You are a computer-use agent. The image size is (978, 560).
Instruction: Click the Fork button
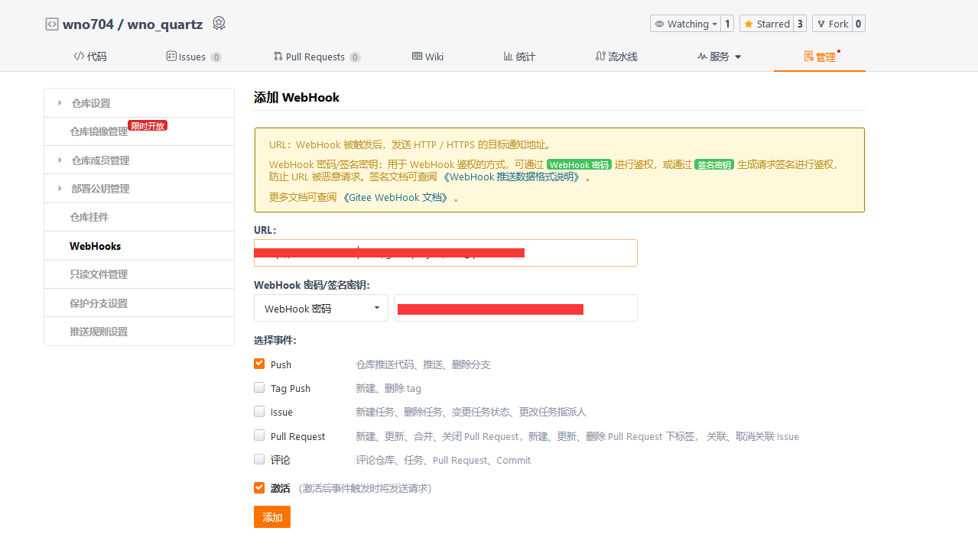pyautogui.click(x=831, y=24)
